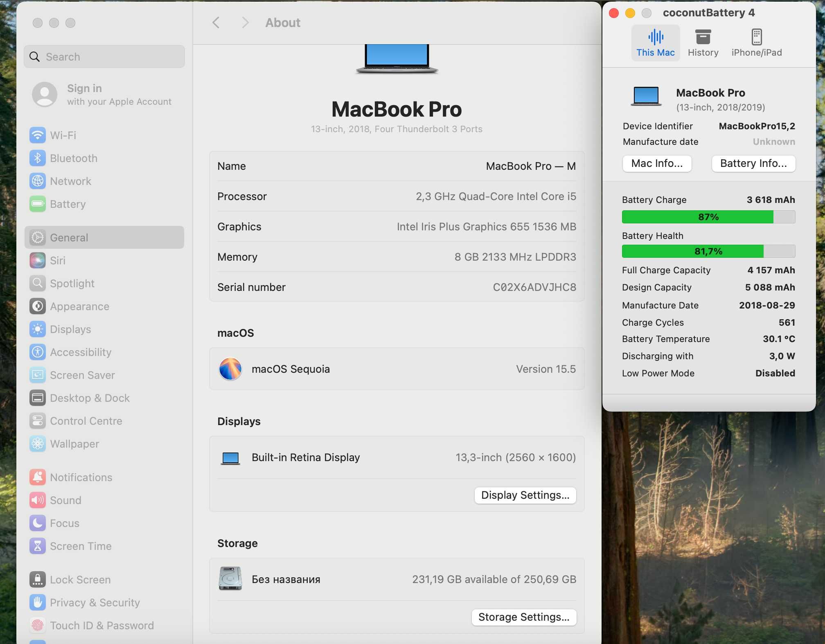Open Privacy & Security settings
The height and width of the screenshot is (644, 825).
click(x=104, y=603)
